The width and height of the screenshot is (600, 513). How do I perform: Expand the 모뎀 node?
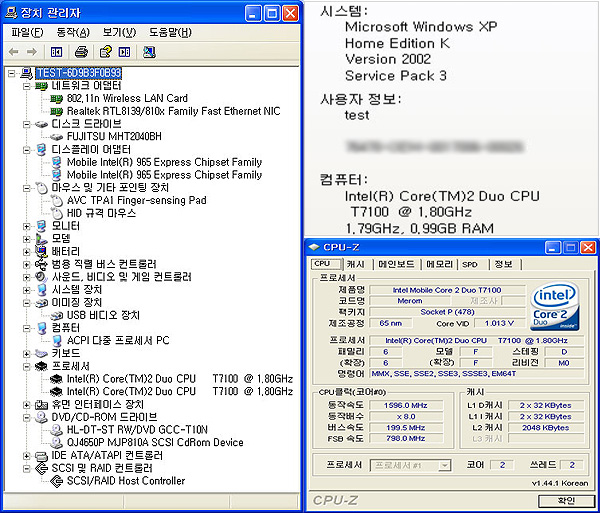coord(26,239)
